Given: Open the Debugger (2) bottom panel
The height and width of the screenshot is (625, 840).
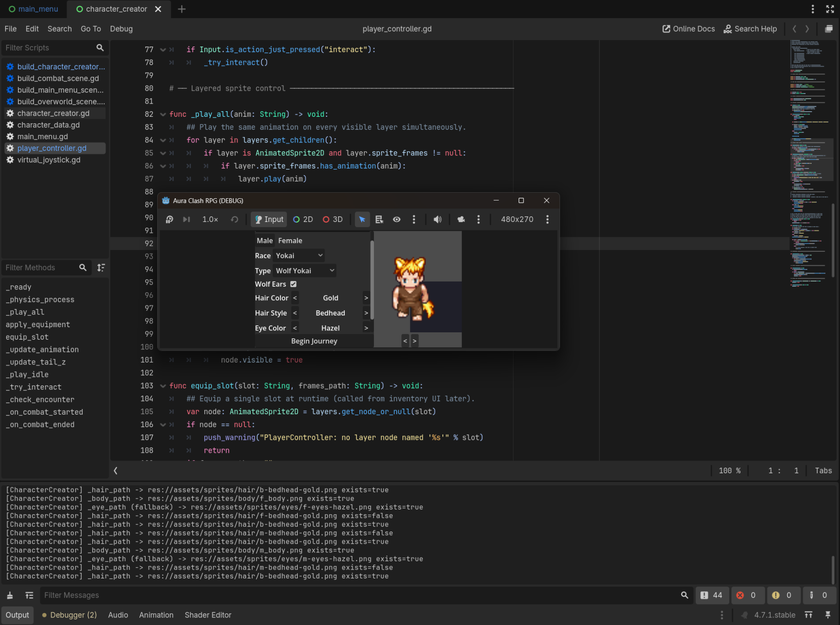Looking at the screenshot, I should [x=69, y=615].
